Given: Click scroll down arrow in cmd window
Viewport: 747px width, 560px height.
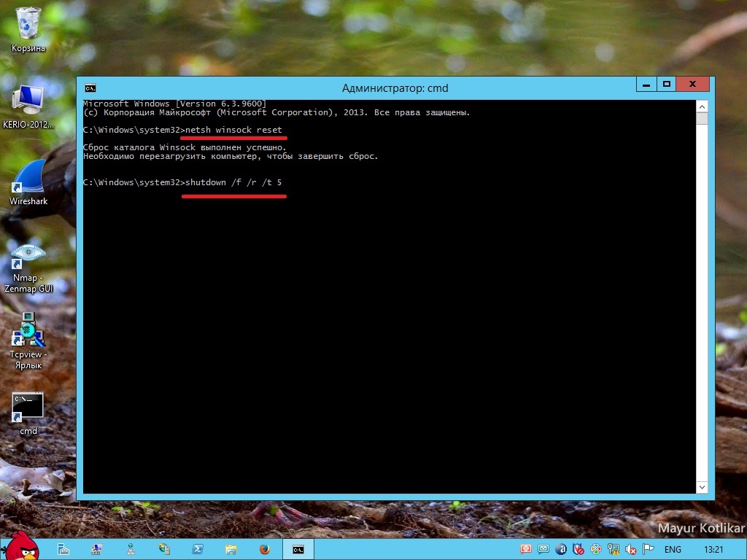Looking at the screenshot, I should pyautogui.click(x=702, y=486).
